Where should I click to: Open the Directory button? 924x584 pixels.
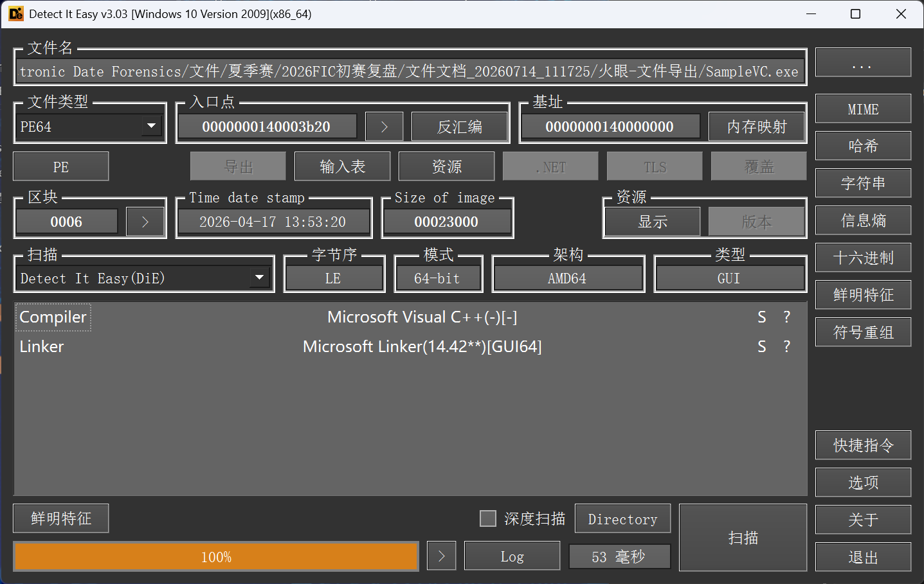[622, 518]
